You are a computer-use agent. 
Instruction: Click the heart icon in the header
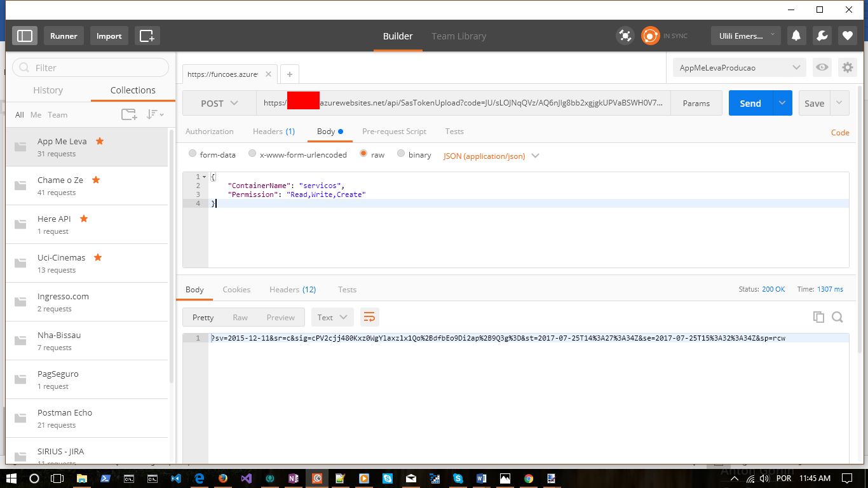[x=847, y=36]
